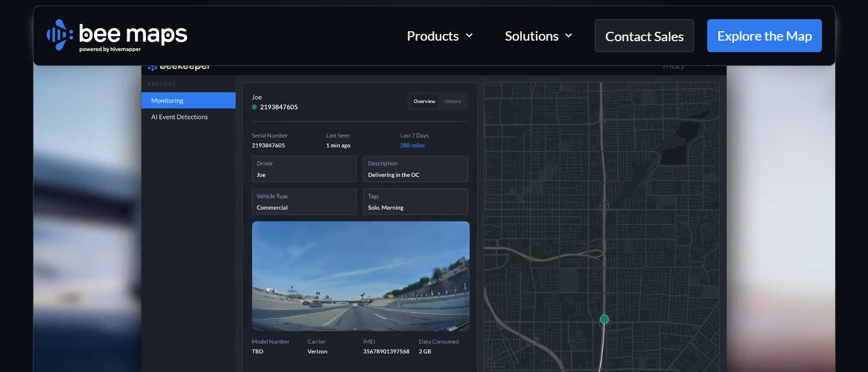Click the powered by hivemapper tagline

pos(110,49)
